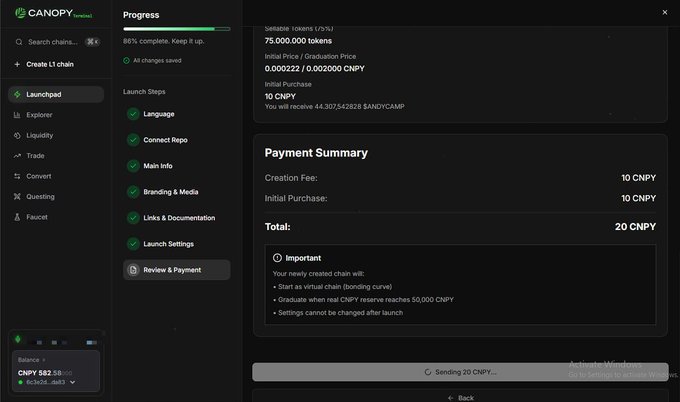This screenshot has height=402, width=680.
Task: Open Create L1 chain
Action: pos(50,64)
